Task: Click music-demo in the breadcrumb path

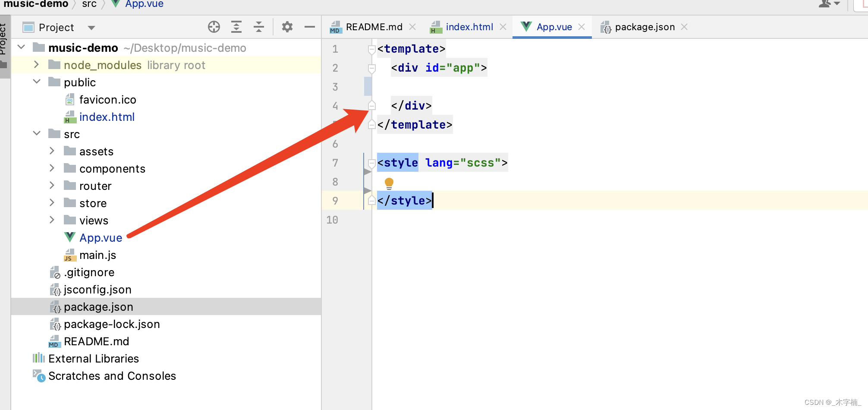Action: click(x=36, y=4)
